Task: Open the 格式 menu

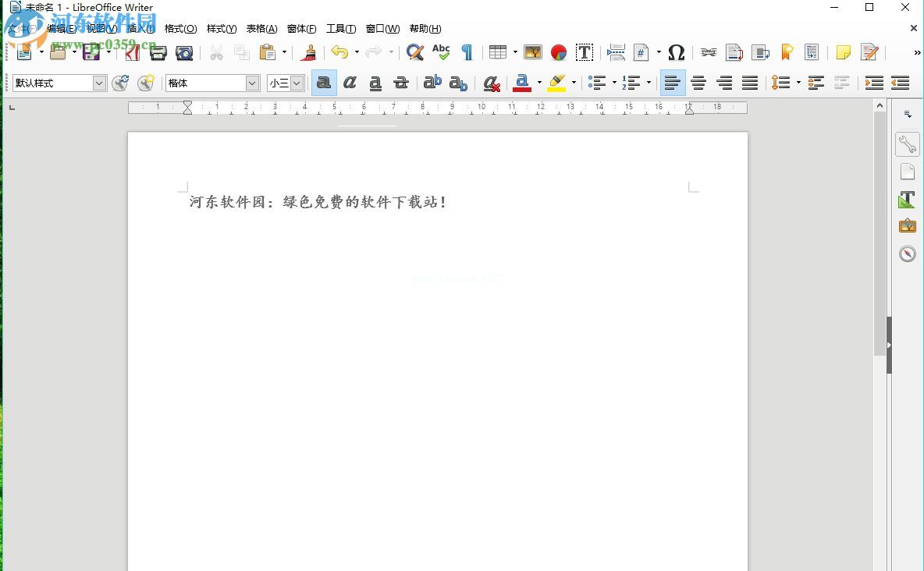Action: pyautogui.click(x=179, y=28)
